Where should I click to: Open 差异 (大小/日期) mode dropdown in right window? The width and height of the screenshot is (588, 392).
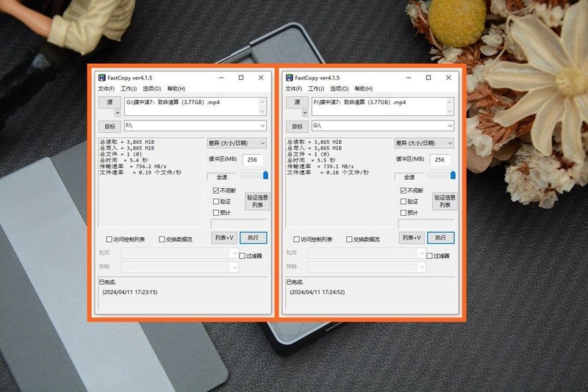tap(424, 143)
